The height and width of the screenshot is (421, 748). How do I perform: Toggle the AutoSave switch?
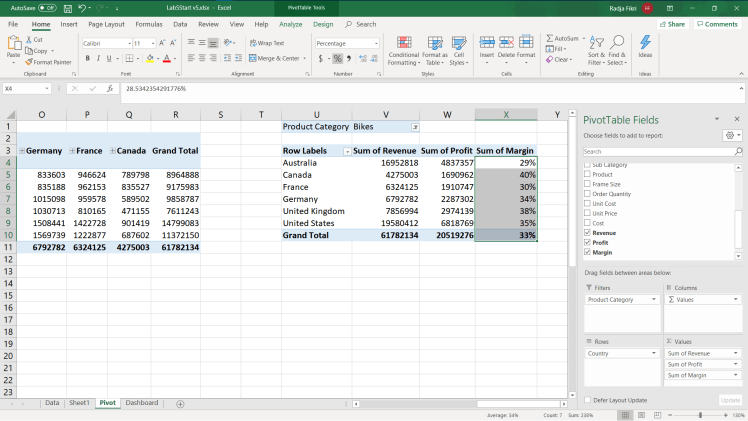48,7
